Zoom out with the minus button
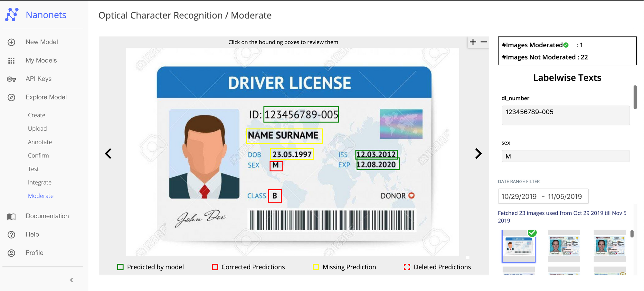 (484, 42)
